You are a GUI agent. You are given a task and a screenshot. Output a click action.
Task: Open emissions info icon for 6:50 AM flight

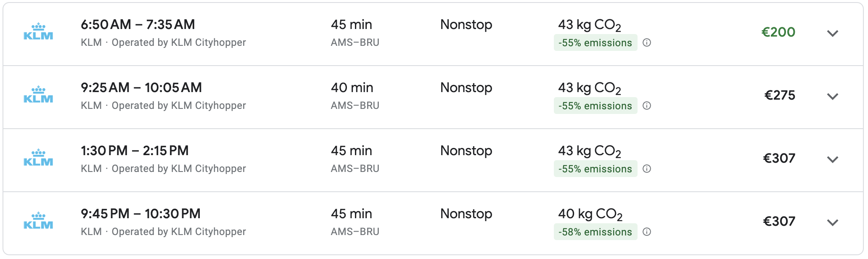click(x=647, y=42)
